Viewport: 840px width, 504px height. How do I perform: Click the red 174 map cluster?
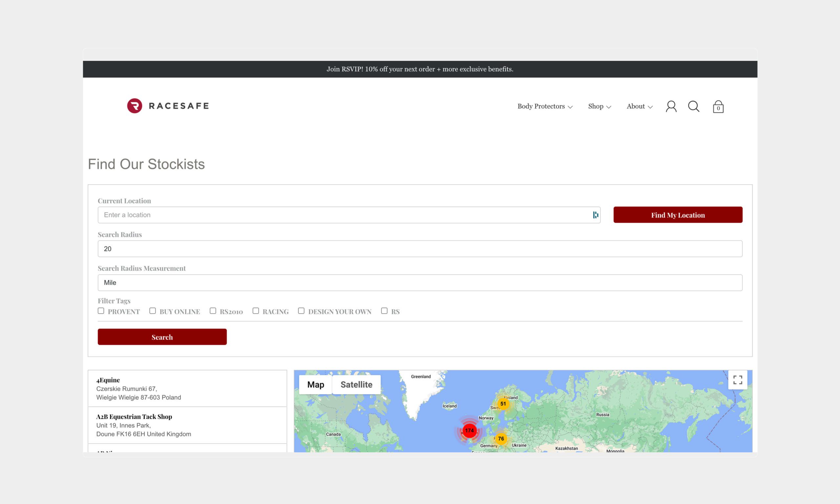click(x=469, y=430)
